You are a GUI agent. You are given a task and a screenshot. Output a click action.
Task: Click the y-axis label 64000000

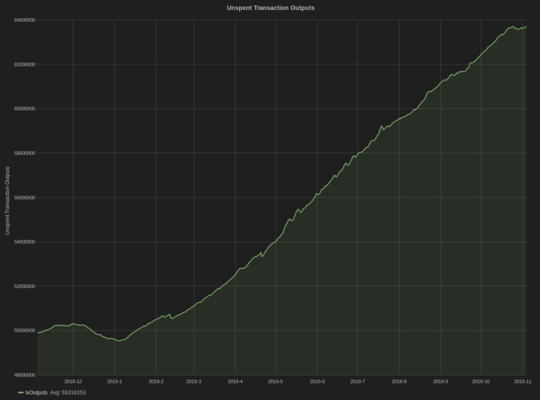(24, 20)
